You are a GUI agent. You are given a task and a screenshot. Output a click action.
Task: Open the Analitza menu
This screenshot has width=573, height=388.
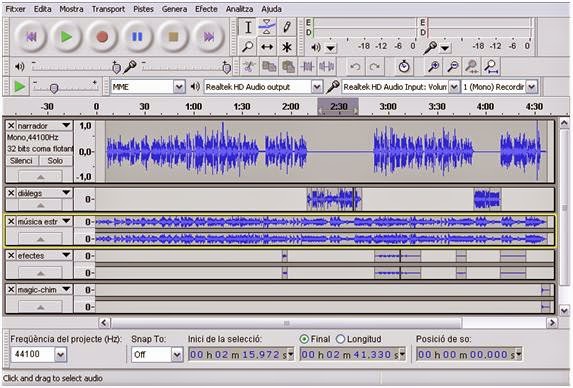point(239,9)
